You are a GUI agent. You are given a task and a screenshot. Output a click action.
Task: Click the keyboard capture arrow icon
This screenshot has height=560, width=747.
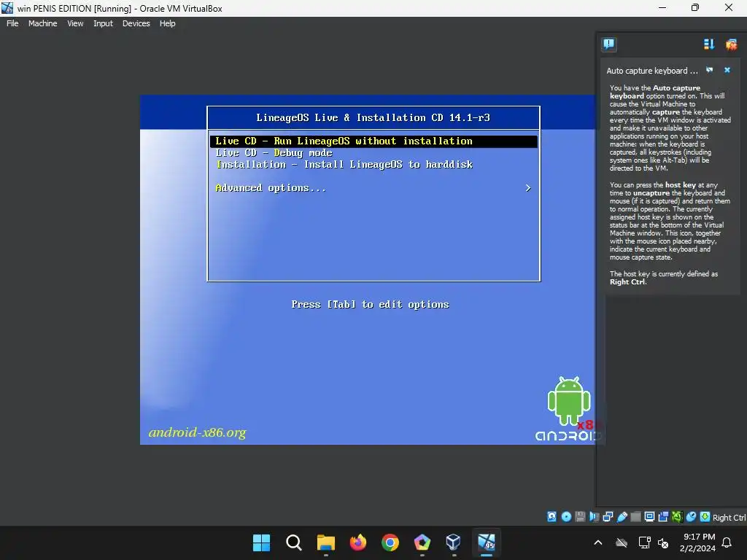click(705, 517)
